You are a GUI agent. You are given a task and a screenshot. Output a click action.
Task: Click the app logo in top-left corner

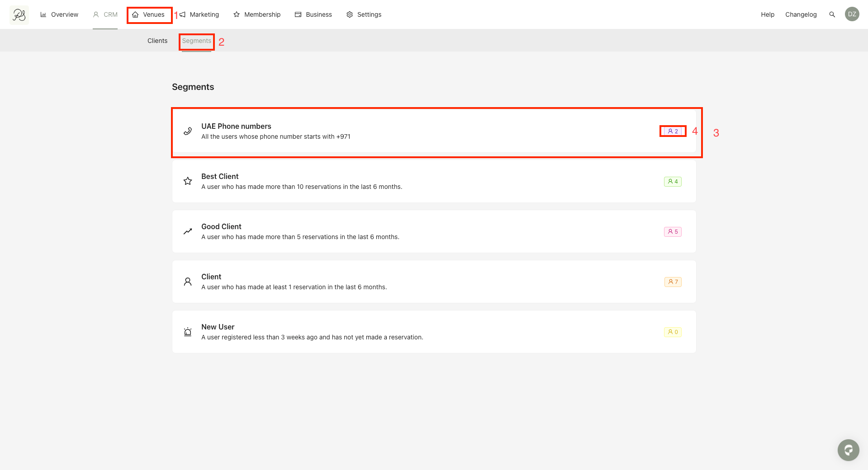(x=19, y=15)
